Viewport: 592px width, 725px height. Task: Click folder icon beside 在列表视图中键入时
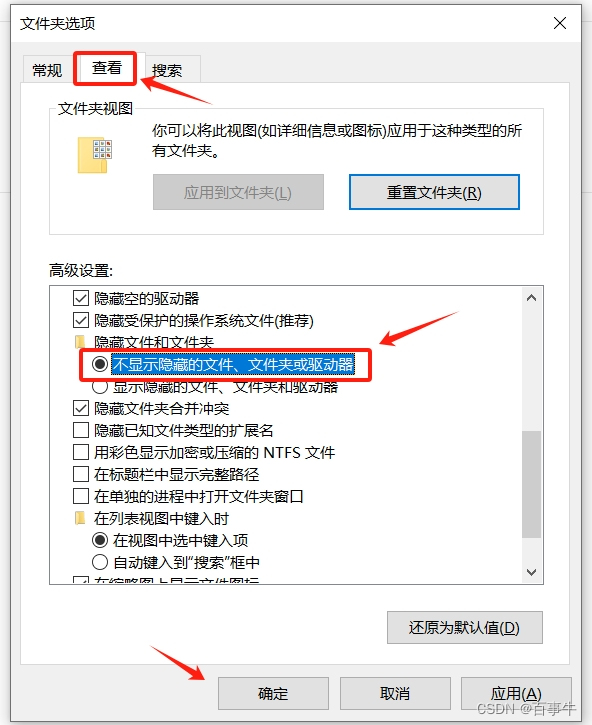point(80,518)
